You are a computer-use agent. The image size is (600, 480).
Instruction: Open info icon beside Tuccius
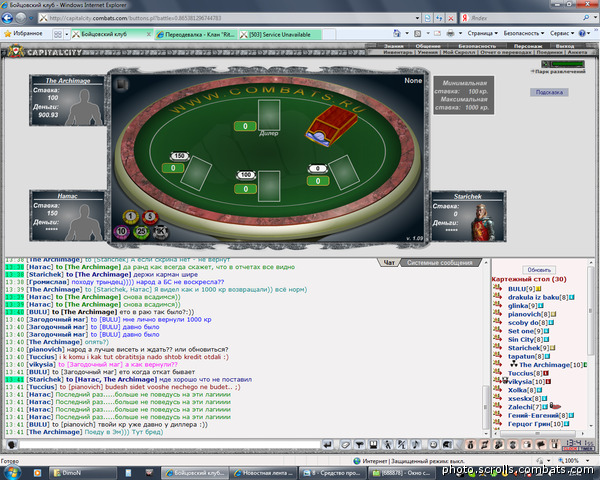coord(546,373)
